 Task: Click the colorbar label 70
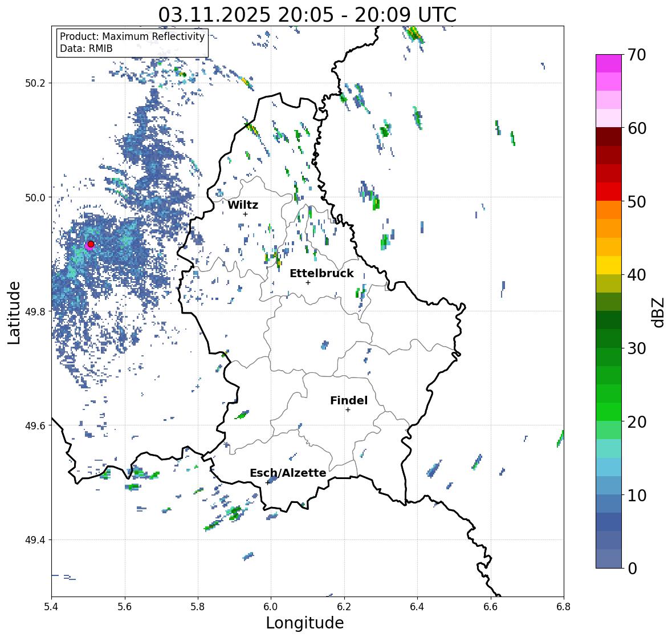pos(637,55)
